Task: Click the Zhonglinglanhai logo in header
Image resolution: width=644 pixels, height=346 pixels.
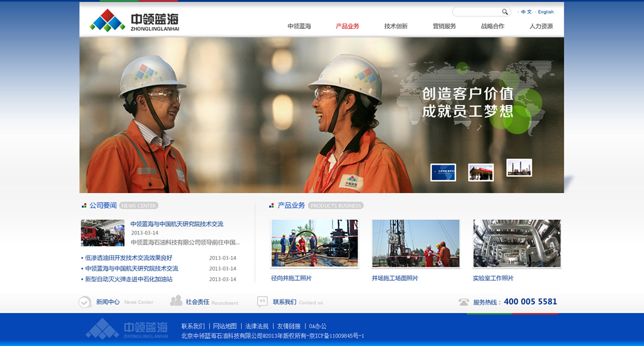Action: [135, 20]
